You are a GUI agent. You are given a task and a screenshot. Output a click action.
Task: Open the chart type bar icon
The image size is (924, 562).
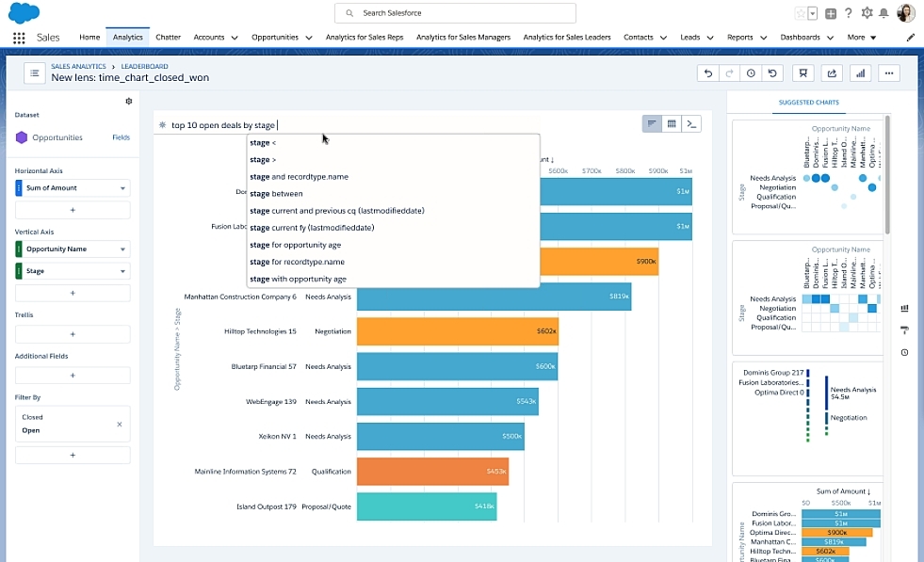860,73
